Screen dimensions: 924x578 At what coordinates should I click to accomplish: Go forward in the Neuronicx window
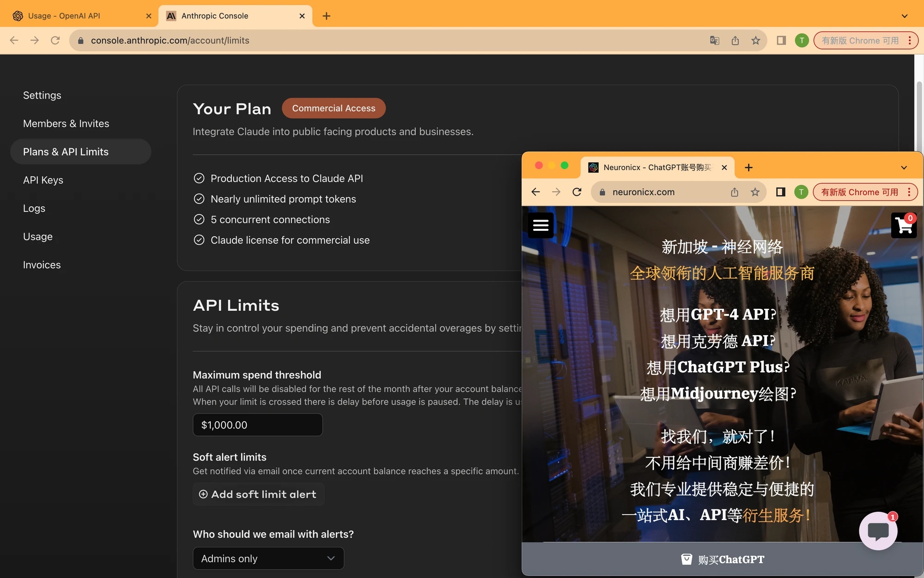556,192
